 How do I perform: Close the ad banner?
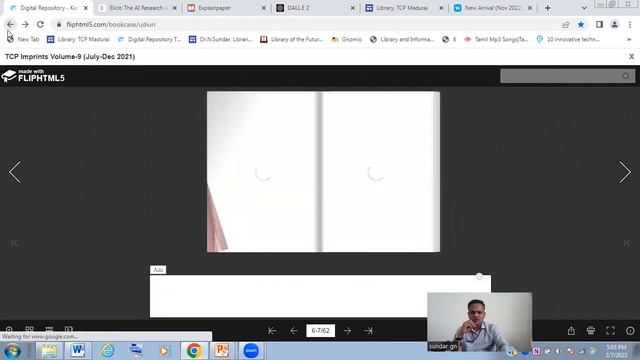click(x=479, y=276)
